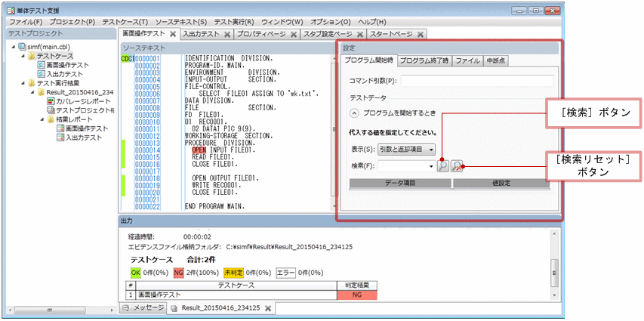The height and width of the screenshot is (321, 644).
Task: Select the Result_20150416_234125 output tab
Action: pos(220,308)
